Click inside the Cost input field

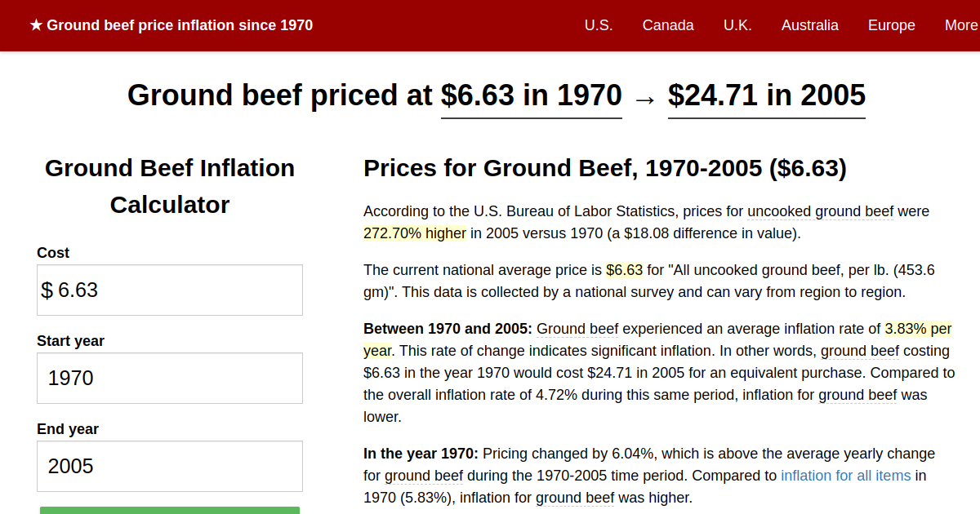pos(169,290)
